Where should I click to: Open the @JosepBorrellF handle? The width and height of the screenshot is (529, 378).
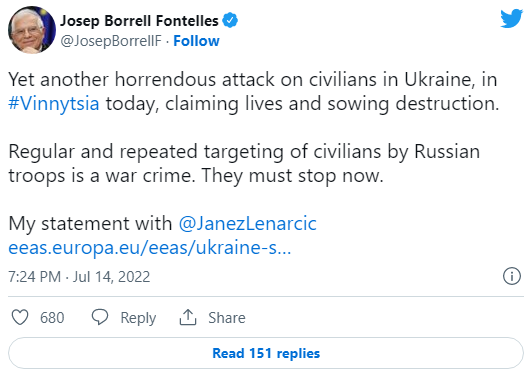click(x=111, y=41)
